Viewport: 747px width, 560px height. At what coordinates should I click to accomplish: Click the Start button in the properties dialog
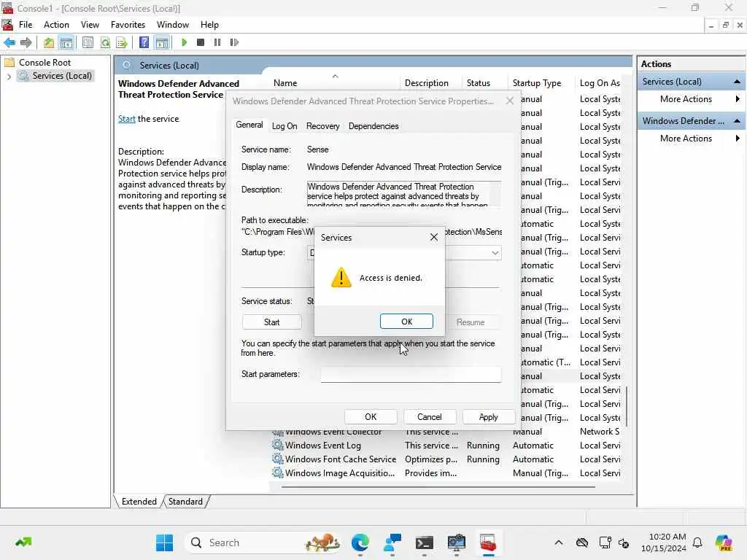pos(271,322)
